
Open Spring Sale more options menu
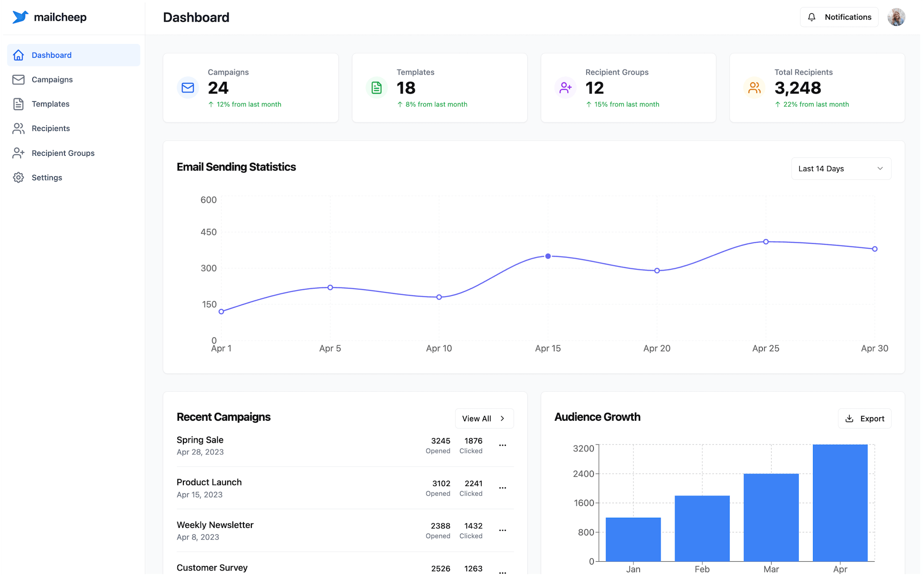pos(503,445)
